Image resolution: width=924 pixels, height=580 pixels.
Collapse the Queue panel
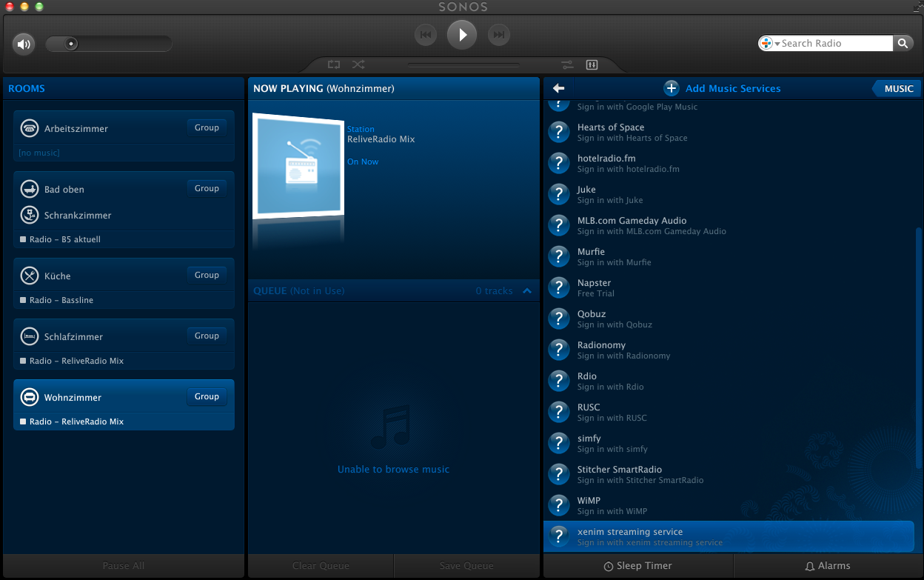527,291
